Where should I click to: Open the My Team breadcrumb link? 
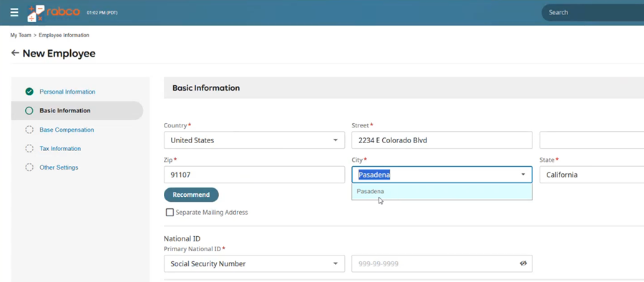(21, 35)
